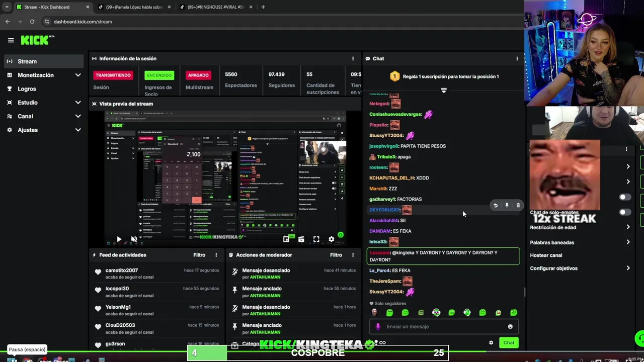Open the browser tab search dropdown
The height and width of the screenshot is (362, 644).
[7, 7]
